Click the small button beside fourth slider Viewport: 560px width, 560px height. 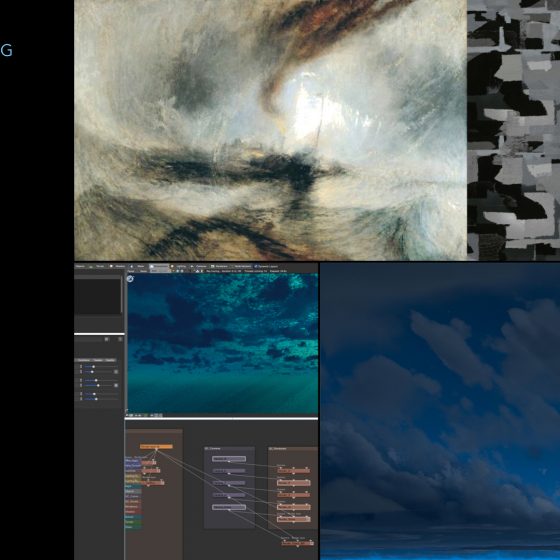click(x=116, y=385)
